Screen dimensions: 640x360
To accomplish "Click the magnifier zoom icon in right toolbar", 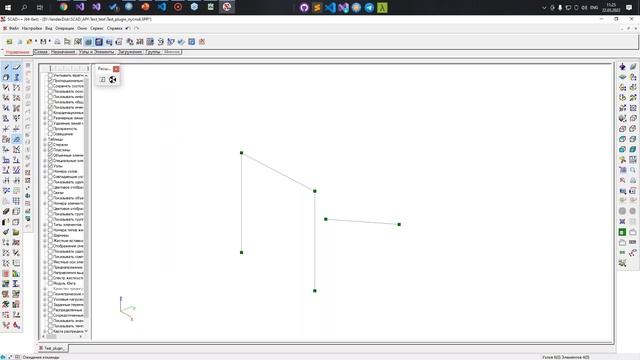I will 633,170.
